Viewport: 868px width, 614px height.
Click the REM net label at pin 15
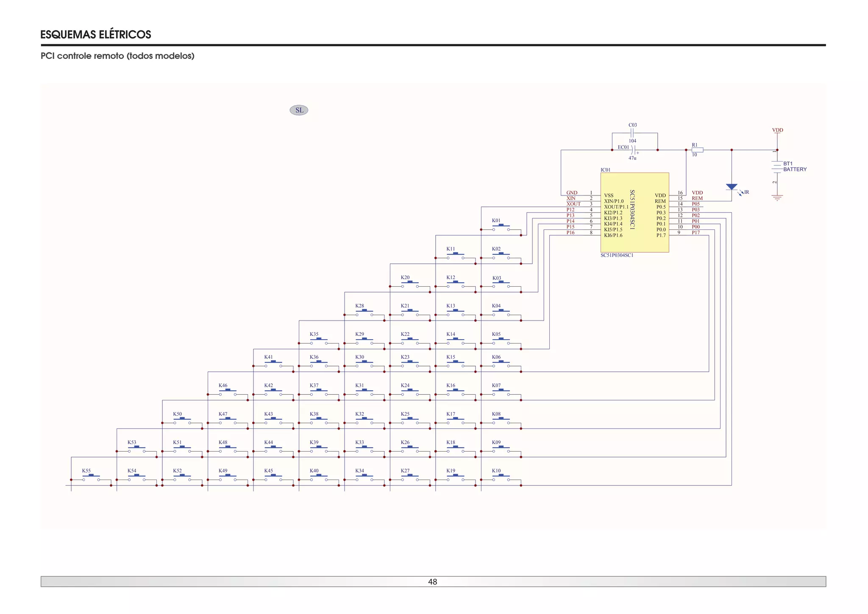pyautogui.click(x=697, y=198)
